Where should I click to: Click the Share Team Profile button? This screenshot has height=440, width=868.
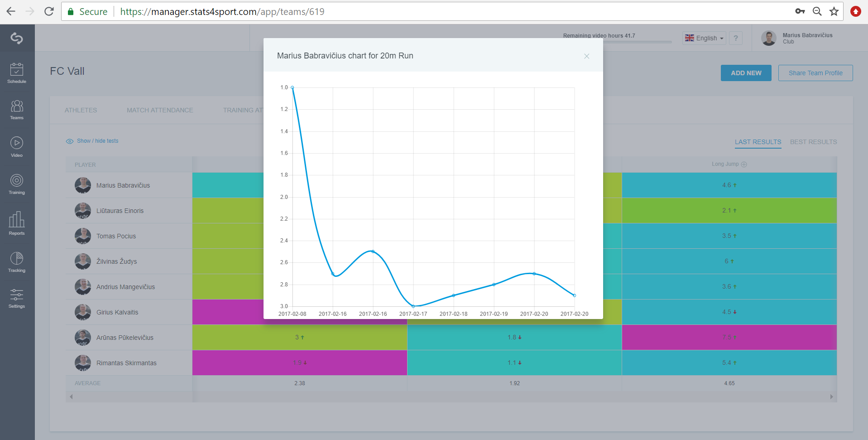(815, 73)
